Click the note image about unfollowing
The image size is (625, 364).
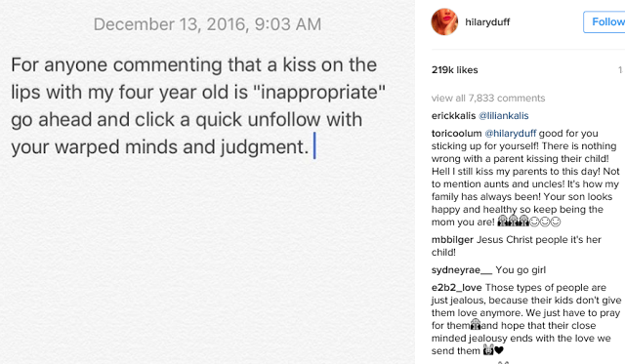point(207,182)
